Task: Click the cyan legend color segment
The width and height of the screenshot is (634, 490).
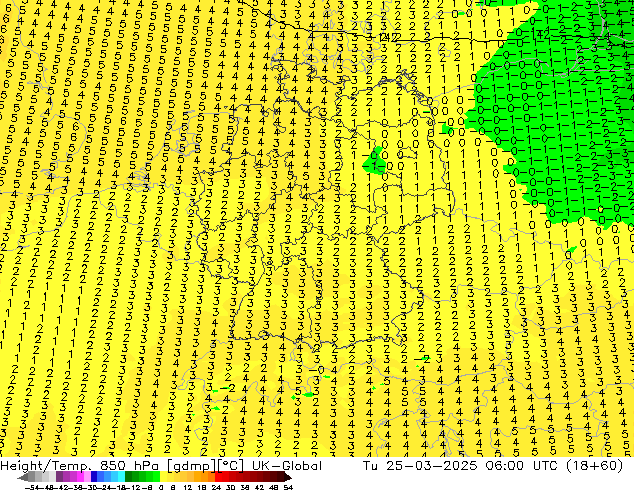Action: 121,477
